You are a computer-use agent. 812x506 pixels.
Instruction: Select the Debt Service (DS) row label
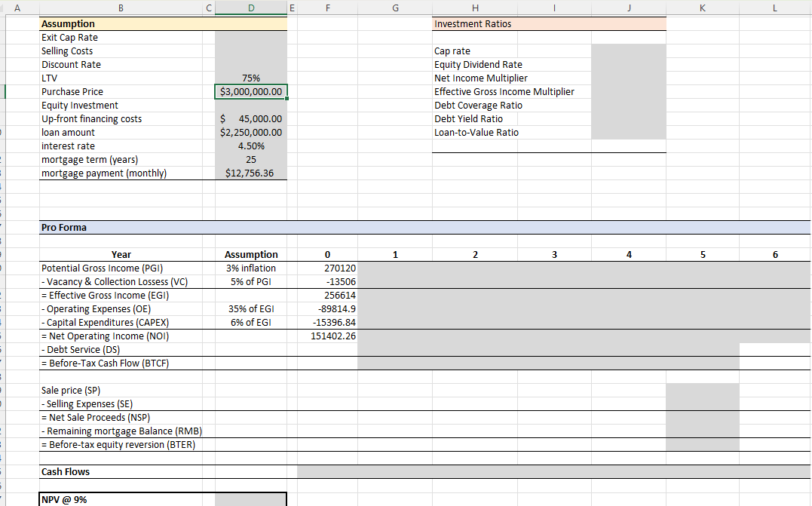(80, 350)
